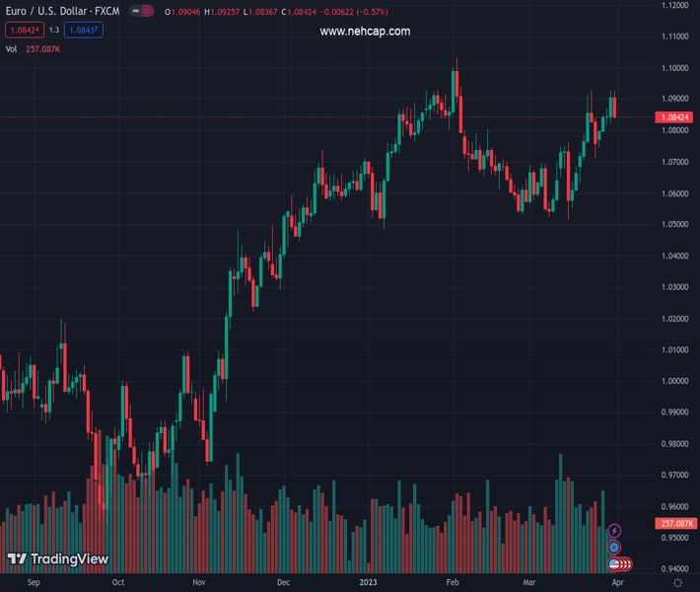Open the chart settings gear icon
Viewport: 700px width, 592px height.
tap(677, 584)
